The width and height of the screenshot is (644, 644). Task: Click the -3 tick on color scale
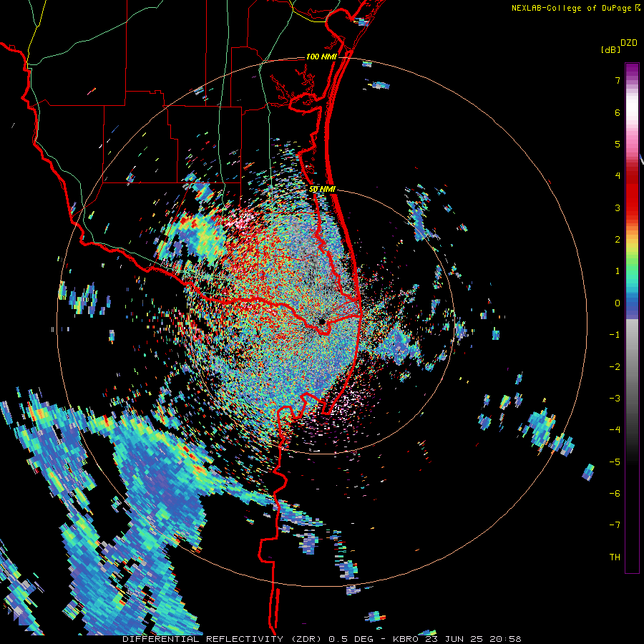tap(615, 399)
